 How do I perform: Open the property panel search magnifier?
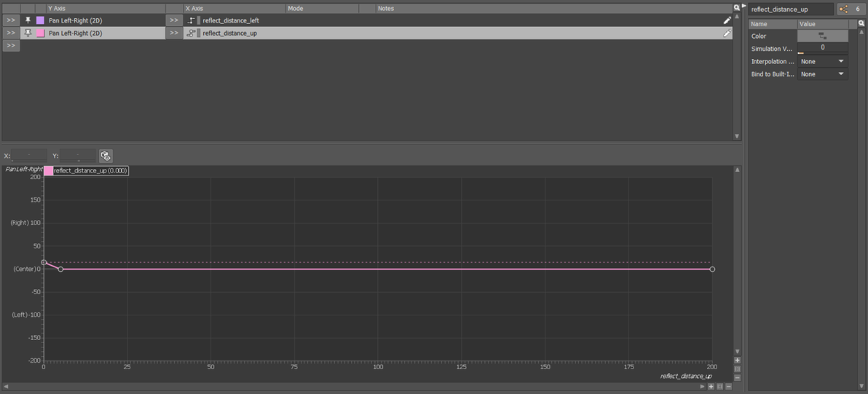(861, 24)
